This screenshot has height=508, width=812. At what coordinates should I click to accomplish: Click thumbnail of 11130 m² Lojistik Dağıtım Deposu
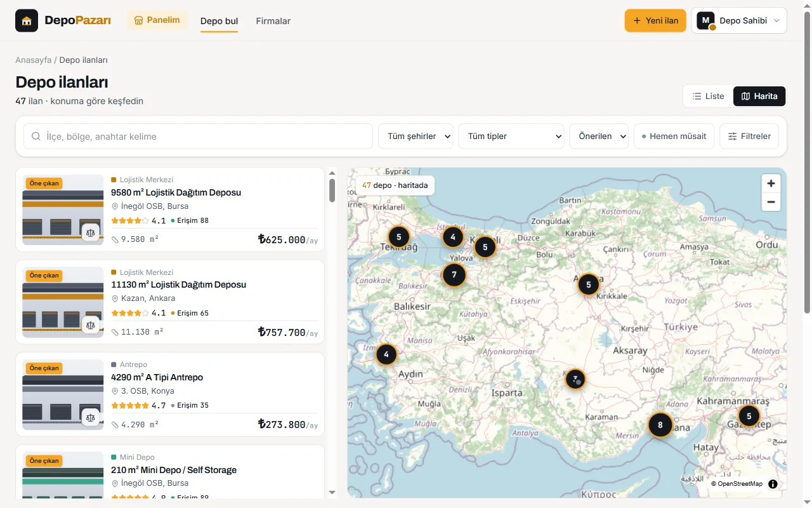pos(63,302)
